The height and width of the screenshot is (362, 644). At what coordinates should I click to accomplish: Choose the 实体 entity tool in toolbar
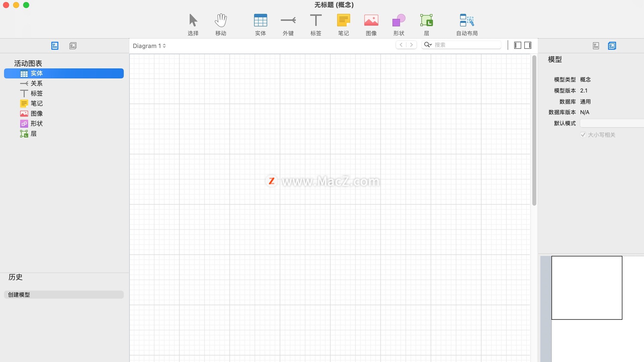click(260, 24)
